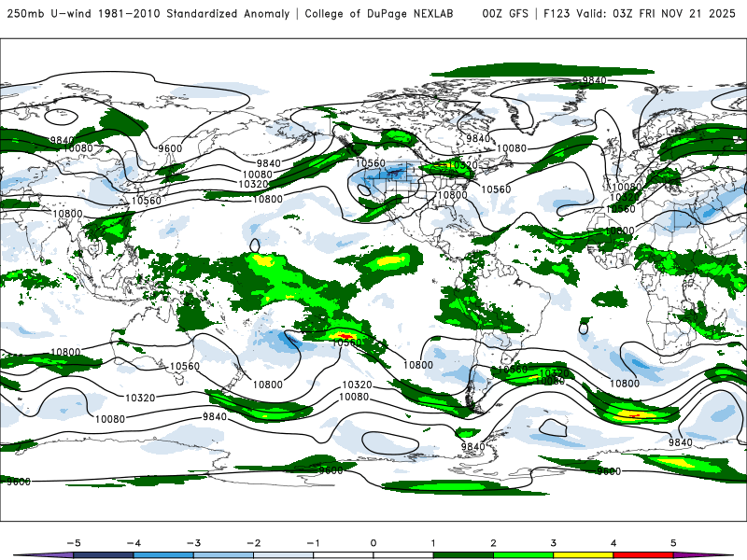Click the 10800 contour label west of Chile

(417, 365)
